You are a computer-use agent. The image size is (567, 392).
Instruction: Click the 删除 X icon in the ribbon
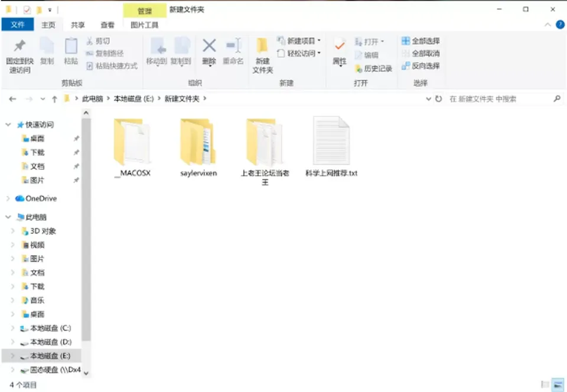pos(209,46)
